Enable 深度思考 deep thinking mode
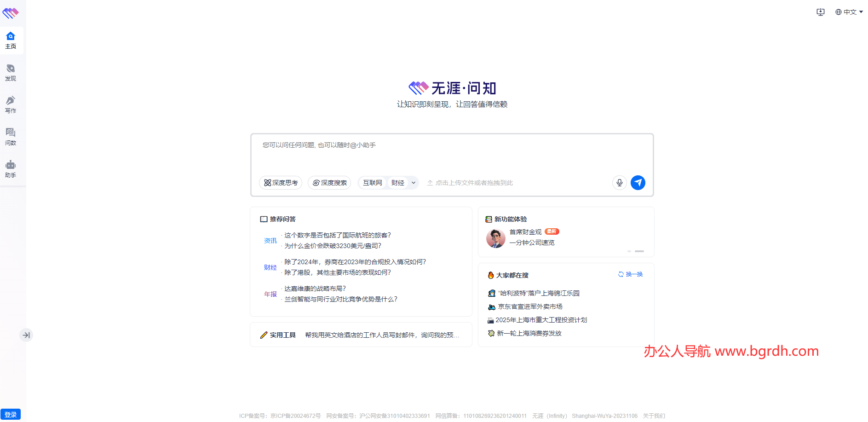This screenshot has height=422, width=868. (x=281, y=183)
